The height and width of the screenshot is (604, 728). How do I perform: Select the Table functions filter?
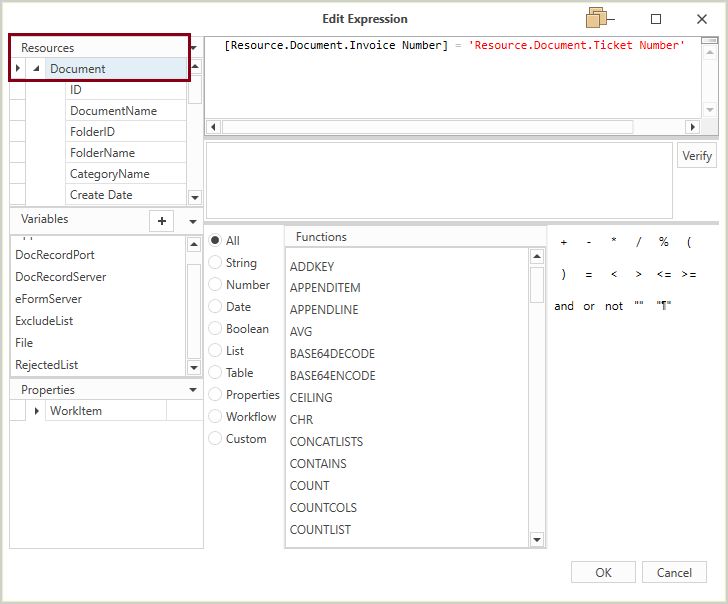215,372
